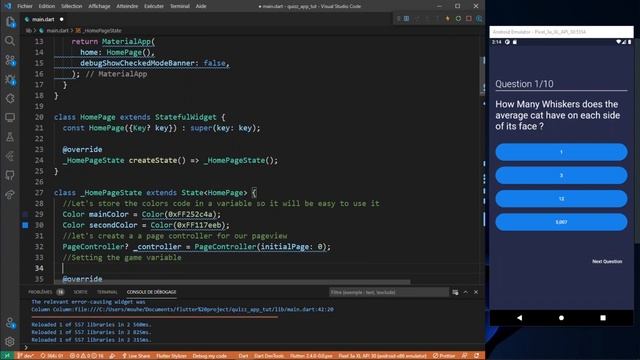Screen dimensions: 640x360
Task: Open the Testing flask icon
Action: click(10, 137)
